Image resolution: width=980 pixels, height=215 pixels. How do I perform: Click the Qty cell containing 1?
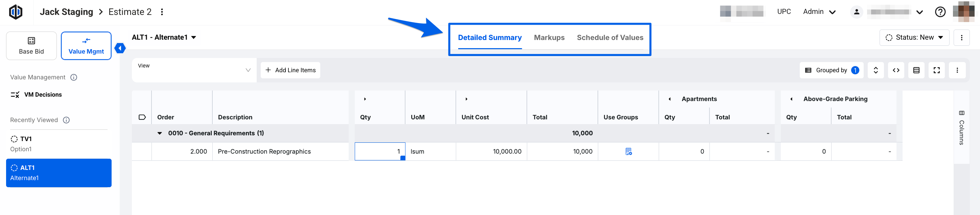pyautogui.click(x=380, y=152)
